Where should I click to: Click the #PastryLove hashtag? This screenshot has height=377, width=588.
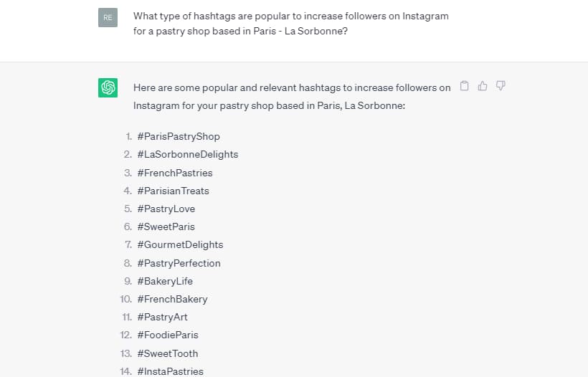click(166, 209)
